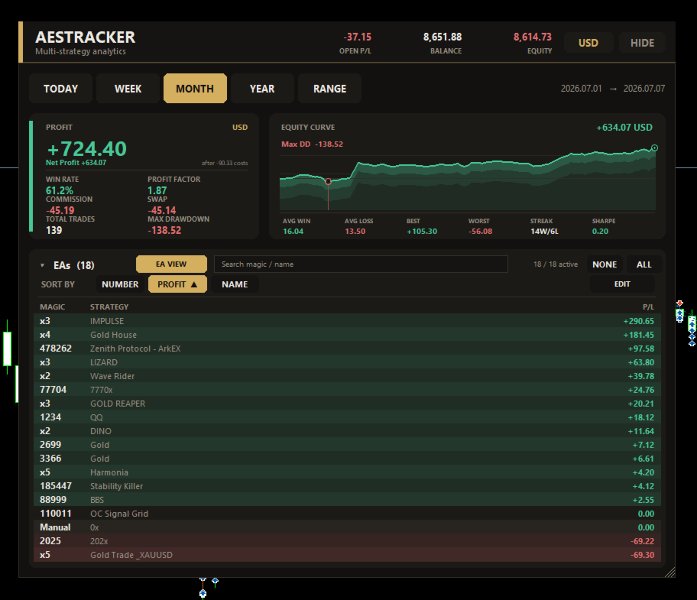Click the max drawdown marker on curve
This screenshot has height=600, width=697.
pyautogui.click(x=328, y=181)
